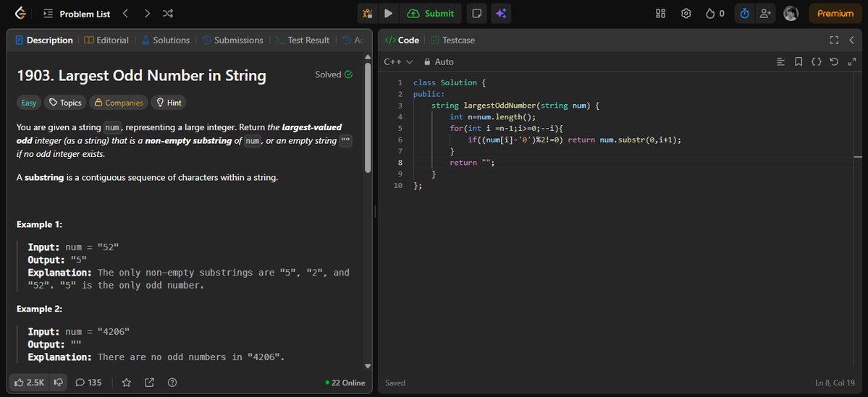Go to previous problem arrow
The width and height of the screenshot is (868, 397).
(x=126, y=14)
